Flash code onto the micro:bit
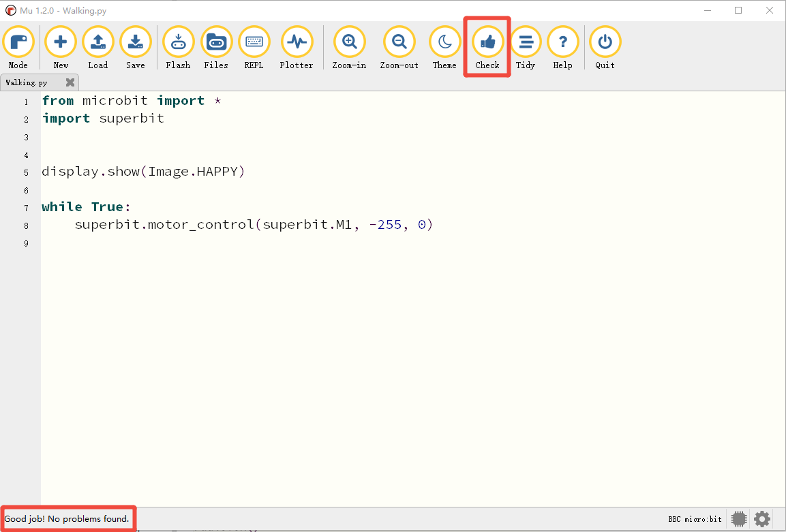Screen dimensions: 786x532 point(178,48)
